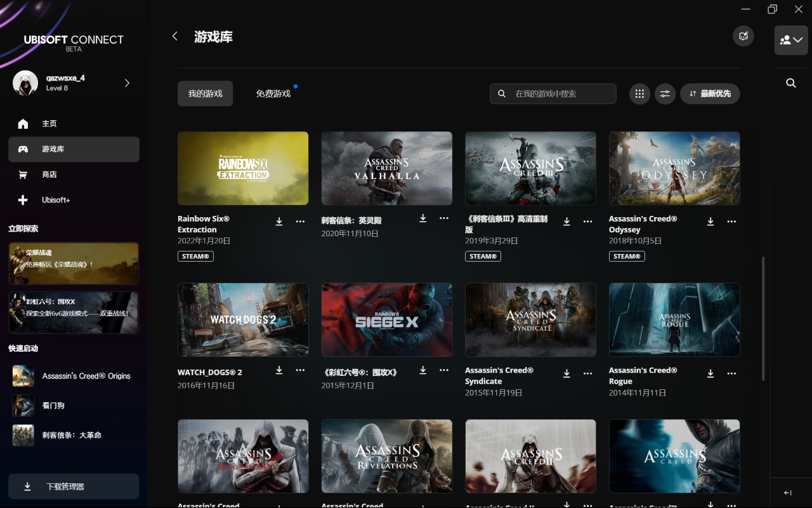Open the 下载管理器 button
Screen dimensions: 812x508
tap(74, 486)
